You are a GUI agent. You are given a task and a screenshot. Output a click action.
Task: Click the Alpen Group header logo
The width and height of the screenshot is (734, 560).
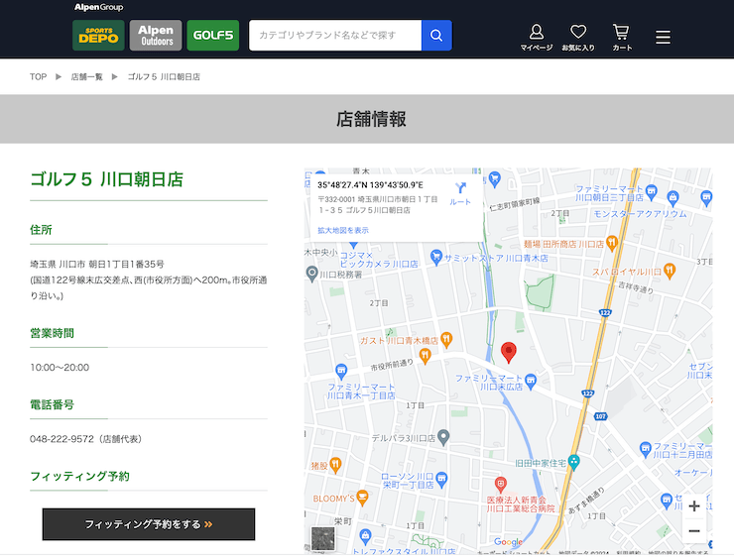[98, 8]
